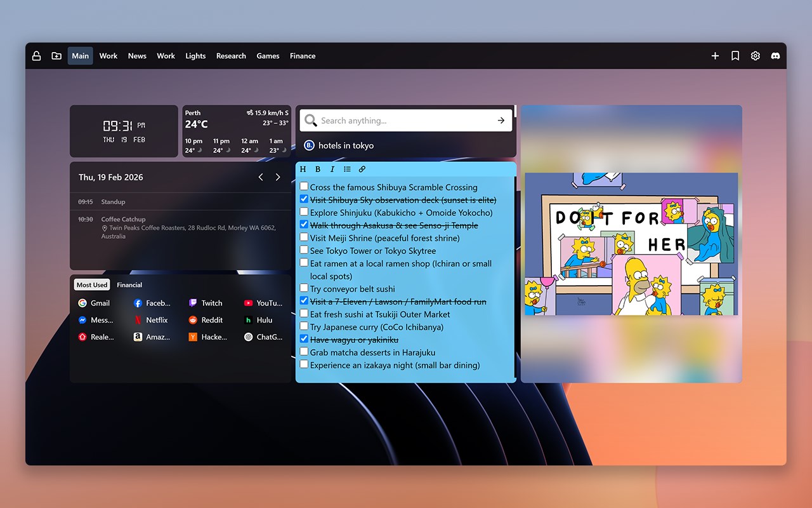Uncheck 'Visit a 7-Eleven' food run item

pos(304,301)
